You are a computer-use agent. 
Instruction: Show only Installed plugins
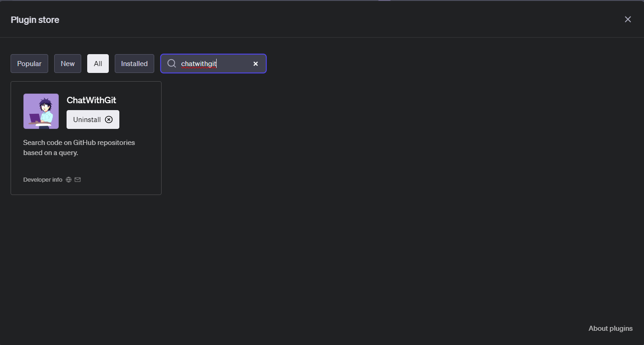[x=134, y=63]
